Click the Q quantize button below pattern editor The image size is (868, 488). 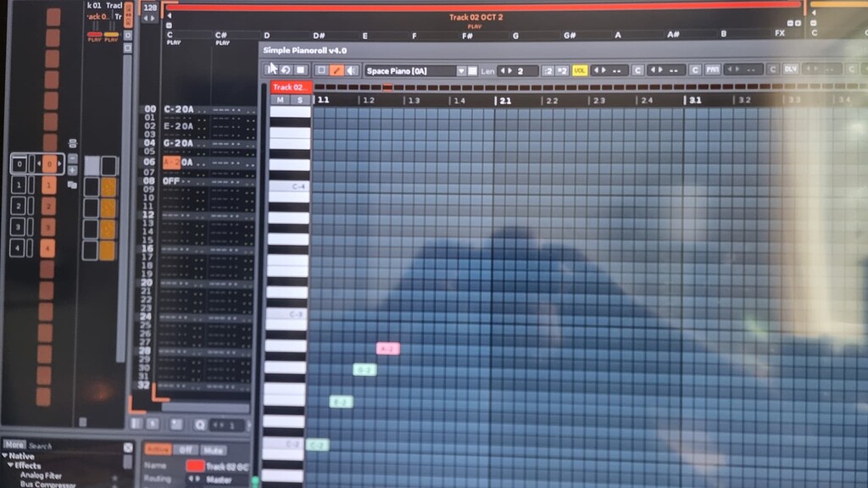[x=200, y=424]
